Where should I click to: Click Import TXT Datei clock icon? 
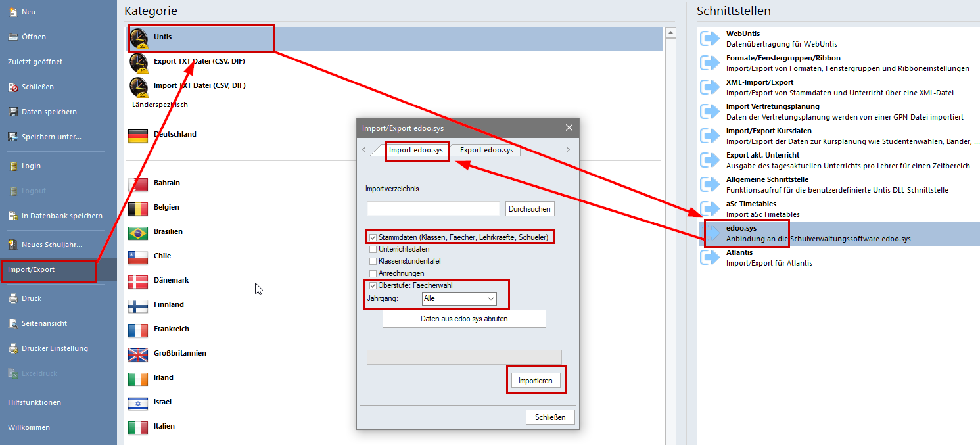(139, 87)
